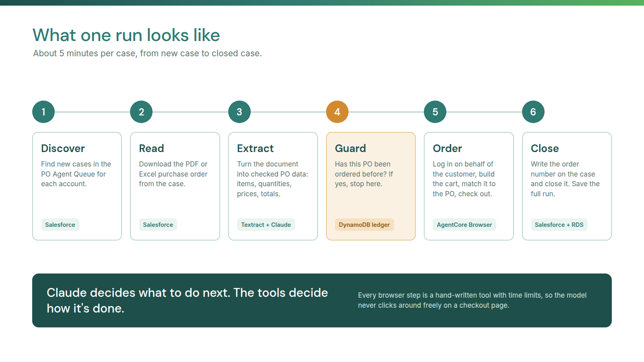Click the step 3 circle marker
The image size is (644, 362).
click(x=239, y=112)
